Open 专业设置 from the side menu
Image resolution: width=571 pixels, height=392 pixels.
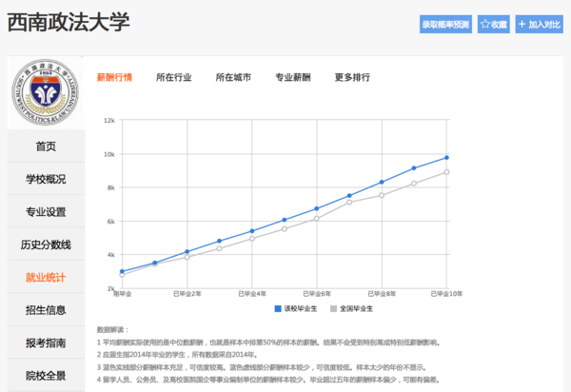46,211
